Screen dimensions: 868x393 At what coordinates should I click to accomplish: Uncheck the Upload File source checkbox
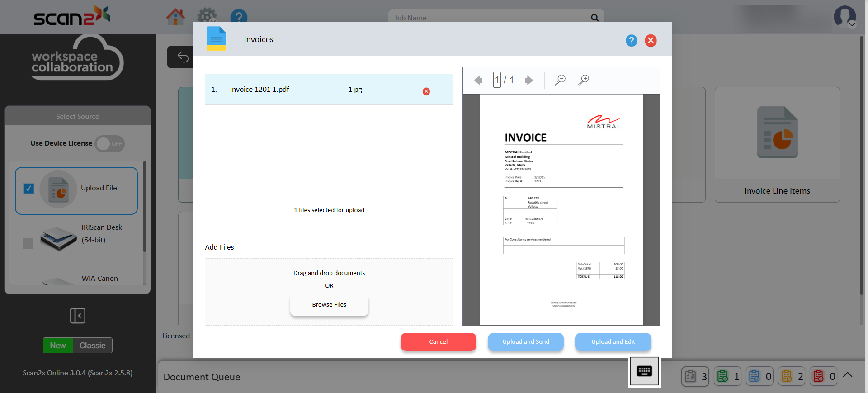[x=28, y=189]
